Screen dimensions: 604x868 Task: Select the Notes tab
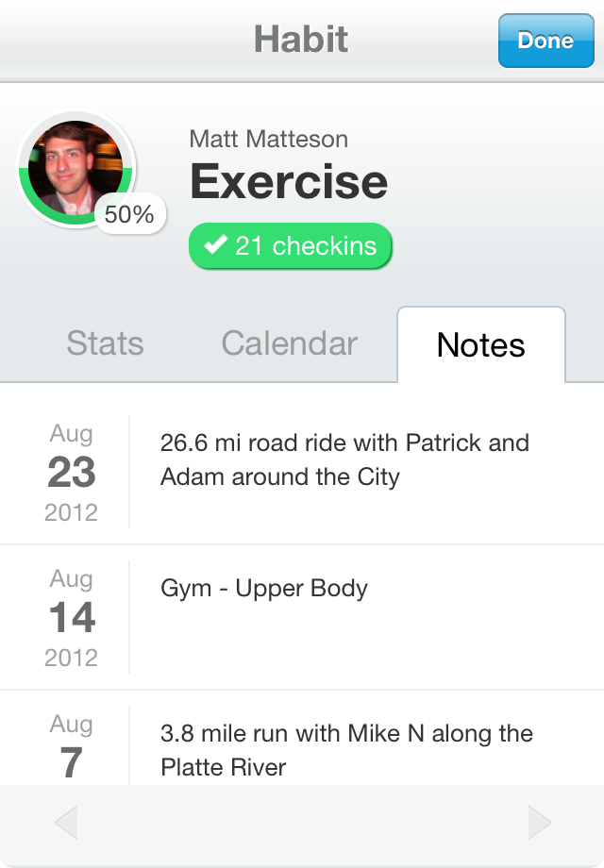pyautogui.click(x=481, y=344)
